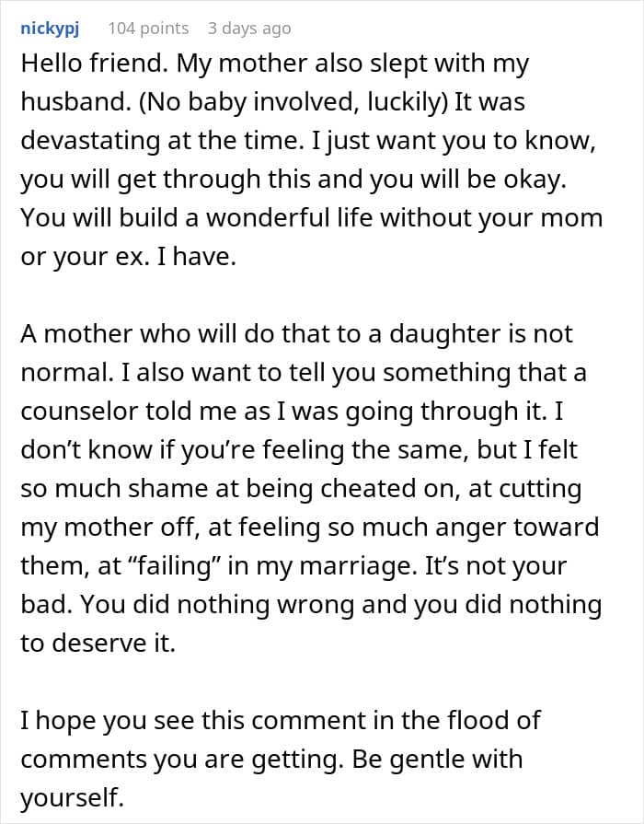Click the words 'to deserve it.'
Viewport: 644px width, 824px height.
click(x=98, y=644)
